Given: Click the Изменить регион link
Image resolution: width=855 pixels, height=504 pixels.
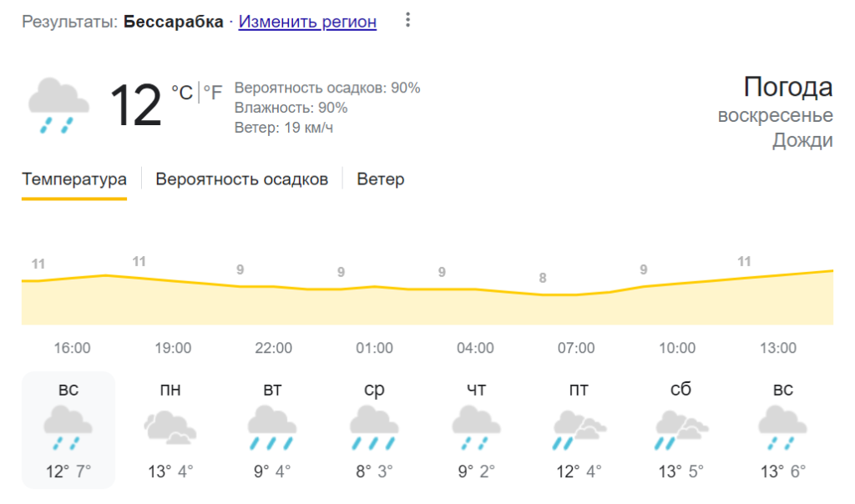Looking at the screenshot, I should tap(307, 22).
